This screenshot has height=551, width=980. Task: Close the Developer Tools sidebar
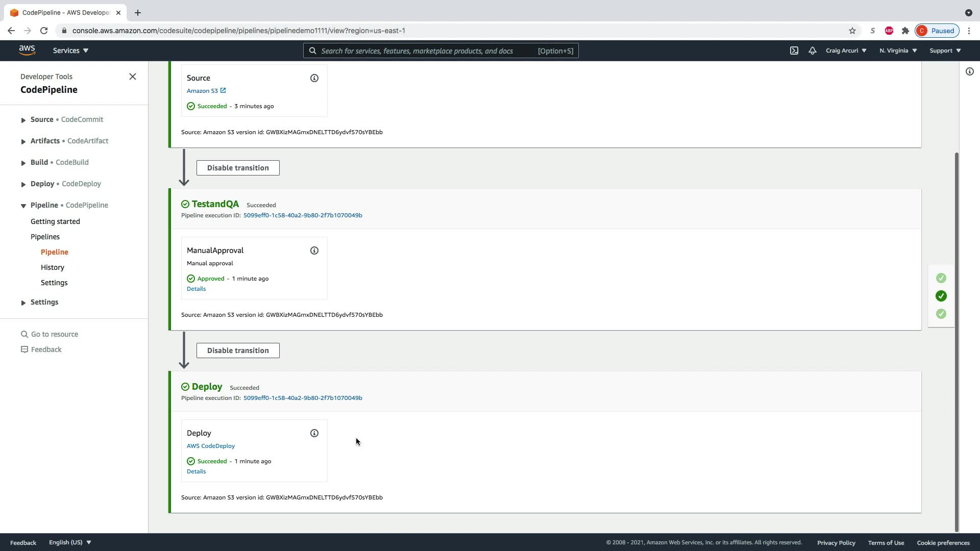point(133,77)
